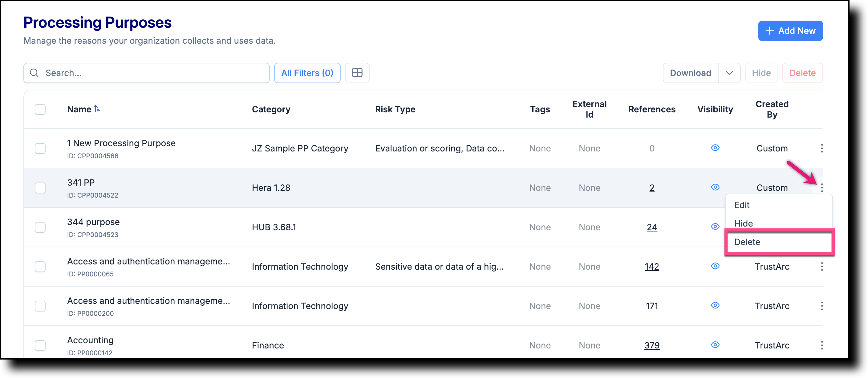Open the three-dot menu for the Accounting row
The width and height of the screenshot is (868, 378).
click(822, 345)
